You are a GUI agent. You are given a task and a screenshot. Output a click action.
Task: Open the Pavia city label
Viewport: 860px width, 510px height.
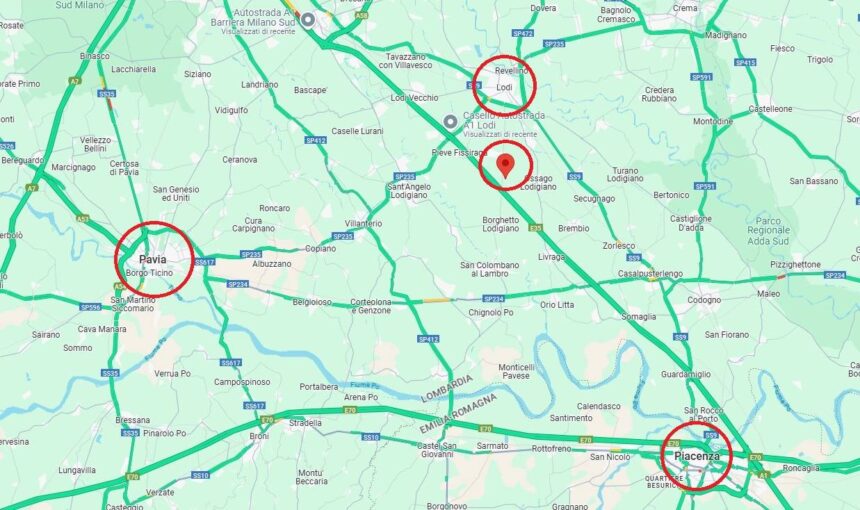(x=152, y=259)
